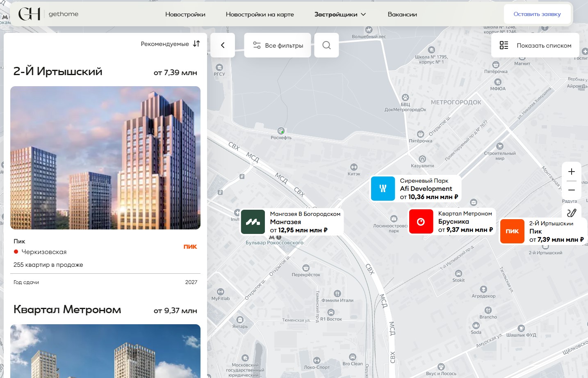Click 255 квартир в продаже text

click(x=48, y=265)
